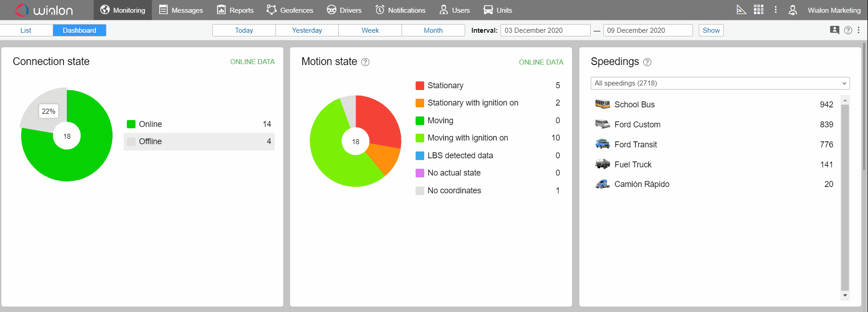Open the Monitoring tab
This screenshot has width=868, height=312.
tap(123, 10)
